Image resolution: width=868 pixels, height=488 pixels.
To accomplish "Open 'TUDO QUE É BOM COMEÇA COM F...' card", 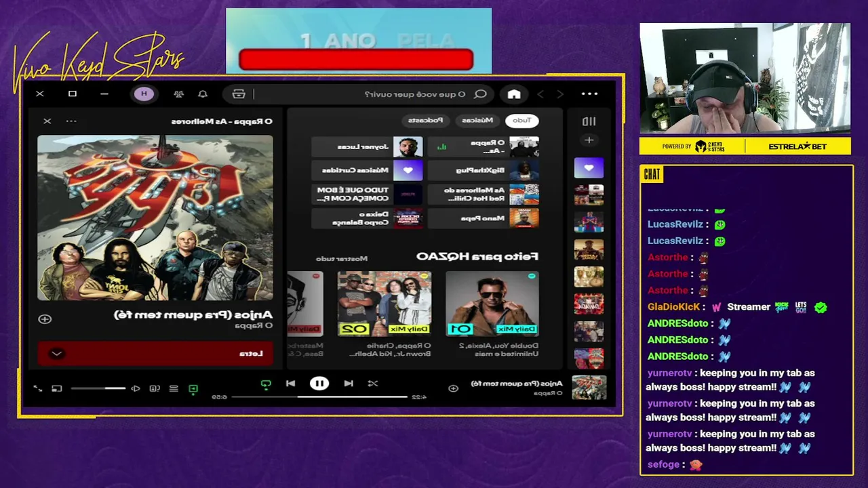I will pyautogui.click(x=367, y=195).
